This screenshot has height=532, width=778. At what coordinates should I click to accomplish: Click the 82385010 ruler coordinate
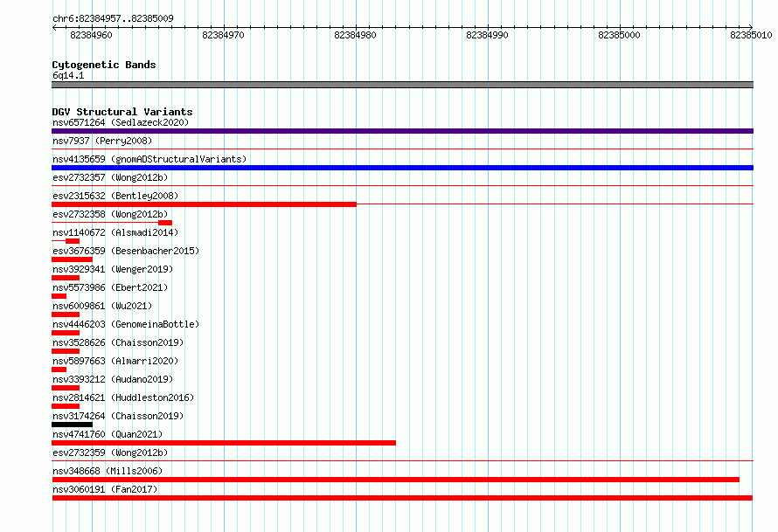pos(751,35)
